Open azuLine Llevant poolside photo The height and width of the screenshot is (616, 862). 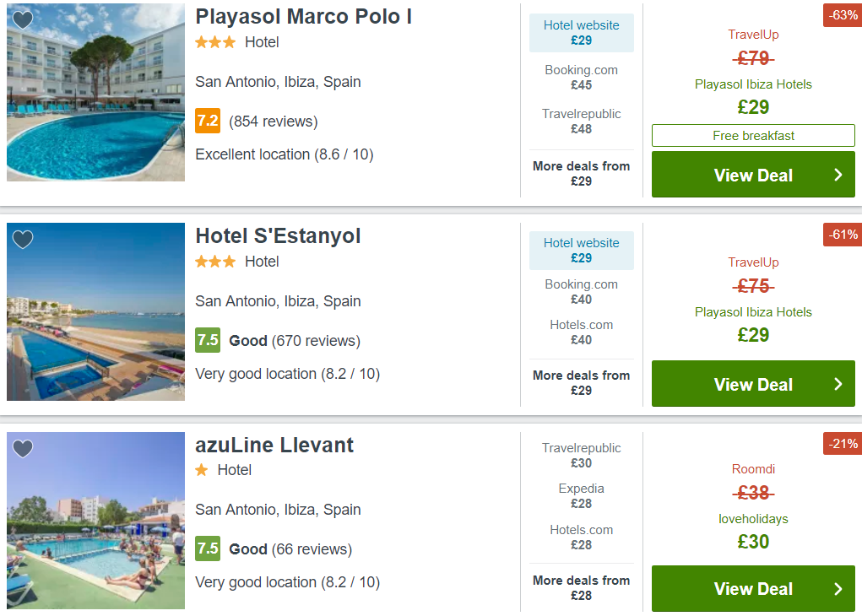pyautogui.click(x=95, y=521)
